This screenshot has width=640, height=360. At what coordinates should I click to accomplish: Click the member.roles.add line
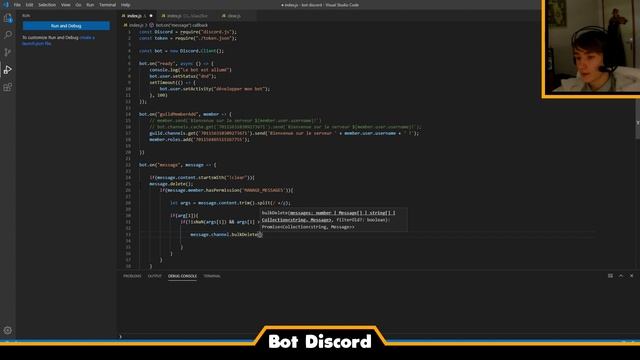(199, 140)
